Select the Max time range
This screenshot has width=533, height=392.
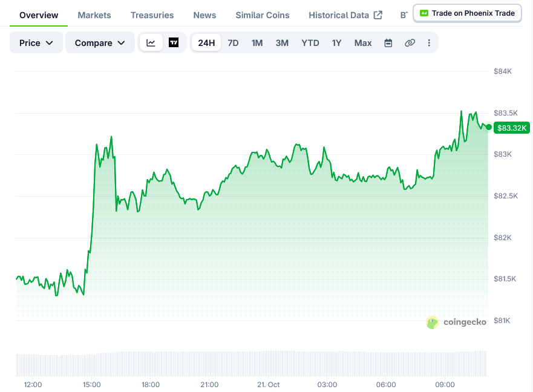[x=363, y=43]
